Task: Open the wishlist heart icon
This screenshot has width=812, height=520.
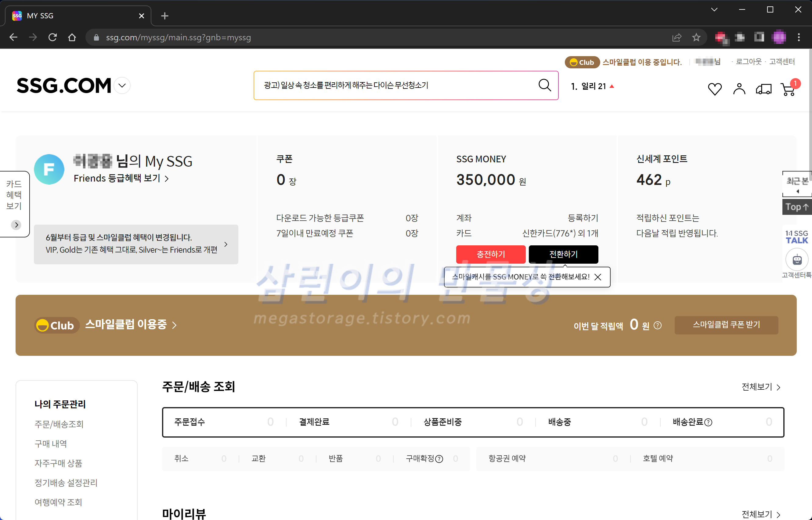Action: pos(714,89)
